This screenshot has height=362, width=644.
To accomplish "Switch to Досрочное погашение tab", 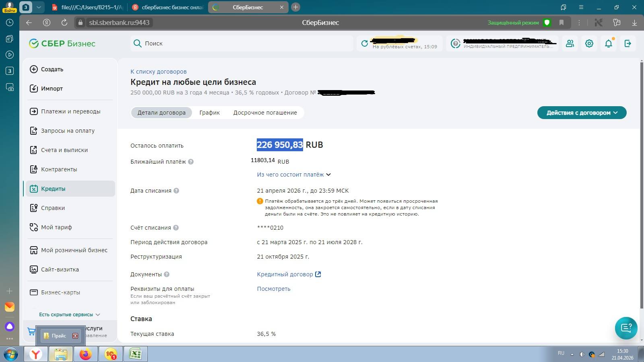I will coord(265,113).
